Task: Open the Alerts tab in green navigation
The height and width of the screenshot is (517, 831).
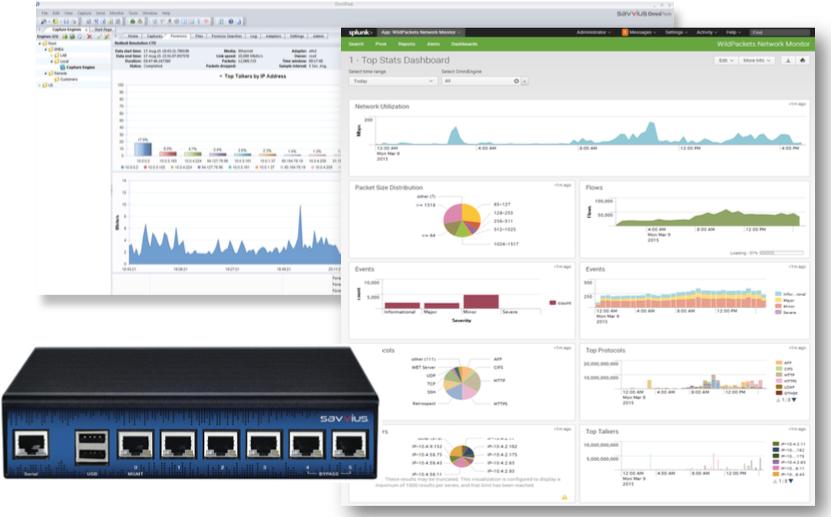Action: pyautogui.click(x=434, y=44)
